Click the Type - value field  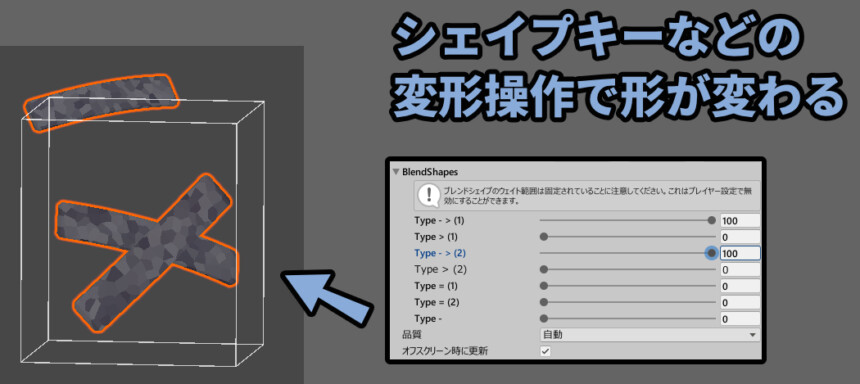tap(740, 319)
